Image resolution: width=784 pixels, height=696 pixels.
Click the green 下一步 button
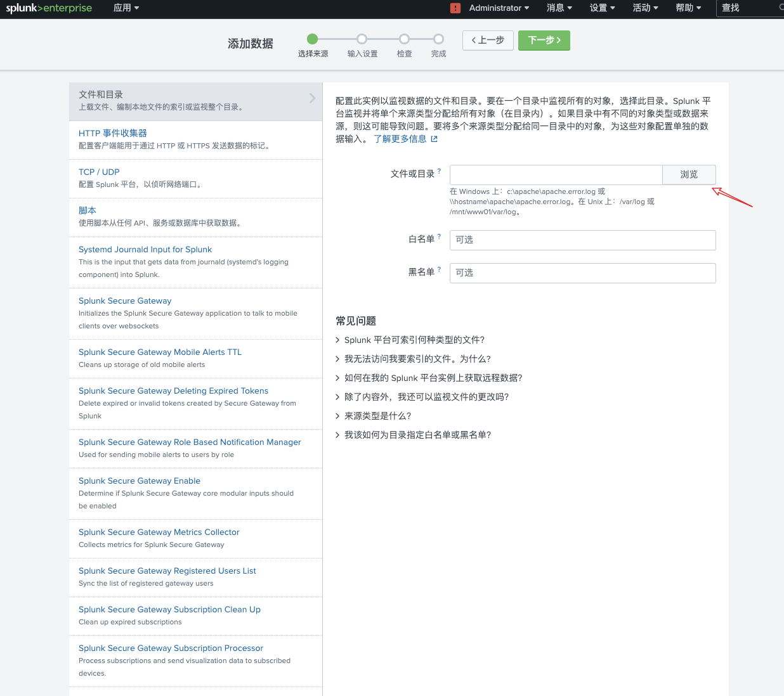pos(544,40)
